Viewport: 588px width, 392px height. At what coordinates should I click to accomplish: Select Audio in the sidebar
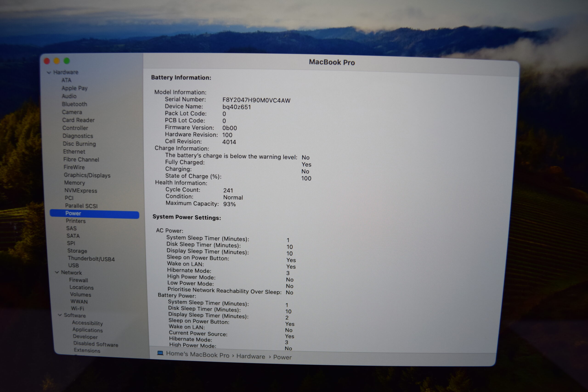pos(69,96)
